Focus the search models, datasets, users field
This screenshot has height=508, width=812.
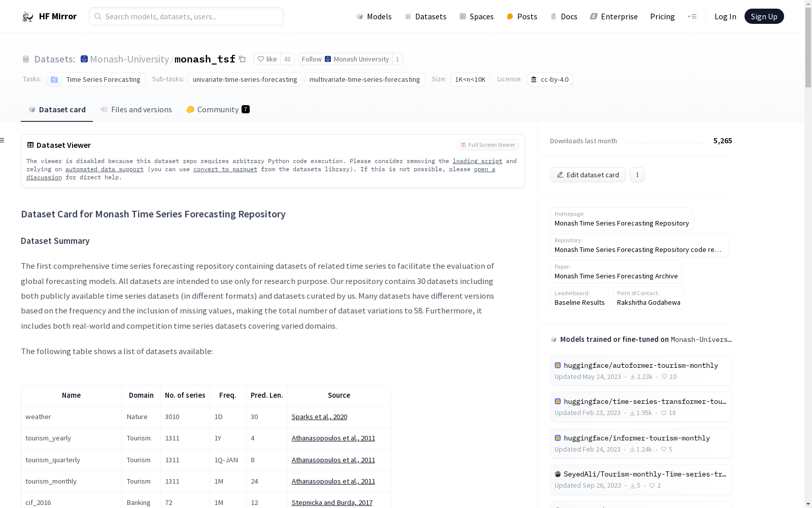coord(186,16)
